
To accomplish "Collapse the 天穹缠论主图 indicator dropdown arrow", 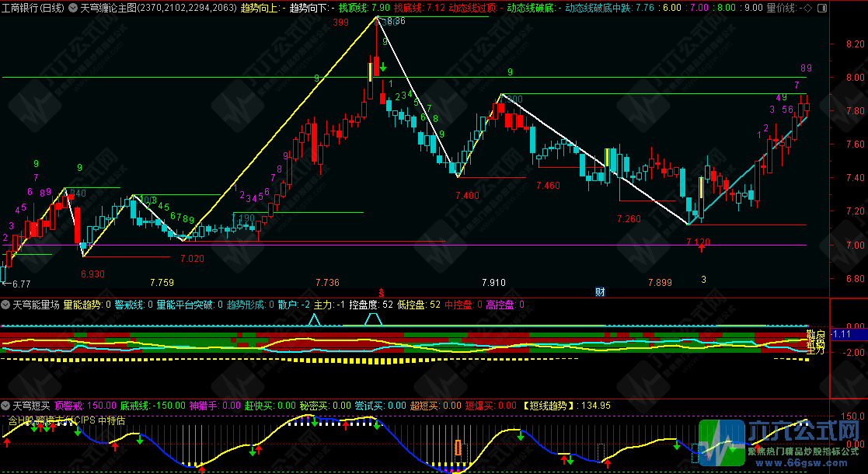I will 72,8.
